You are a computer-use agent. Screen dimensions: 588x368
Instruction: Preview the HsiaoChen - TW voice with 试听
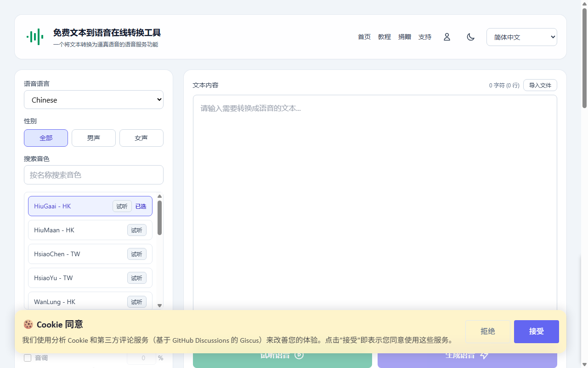tap(137, 254)
